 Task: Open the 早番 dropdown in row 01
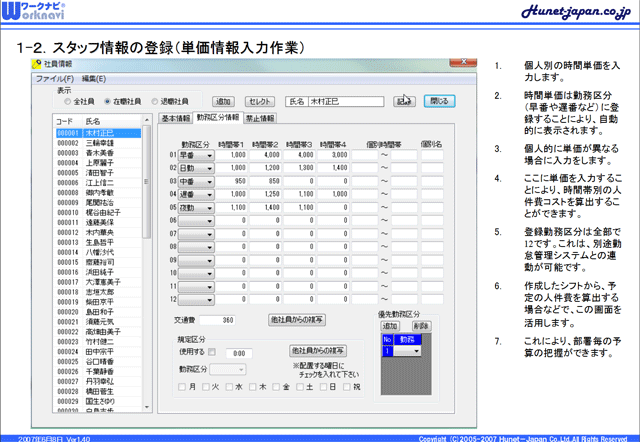pos(208,155)
